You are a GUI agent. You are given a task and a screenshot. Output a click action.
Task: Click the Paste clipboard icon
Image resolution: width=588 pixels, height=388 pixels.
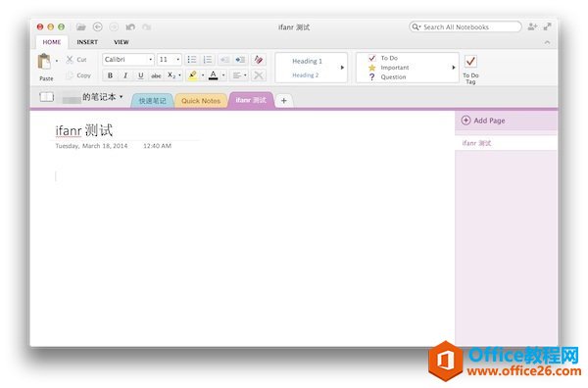click(44, 62)
